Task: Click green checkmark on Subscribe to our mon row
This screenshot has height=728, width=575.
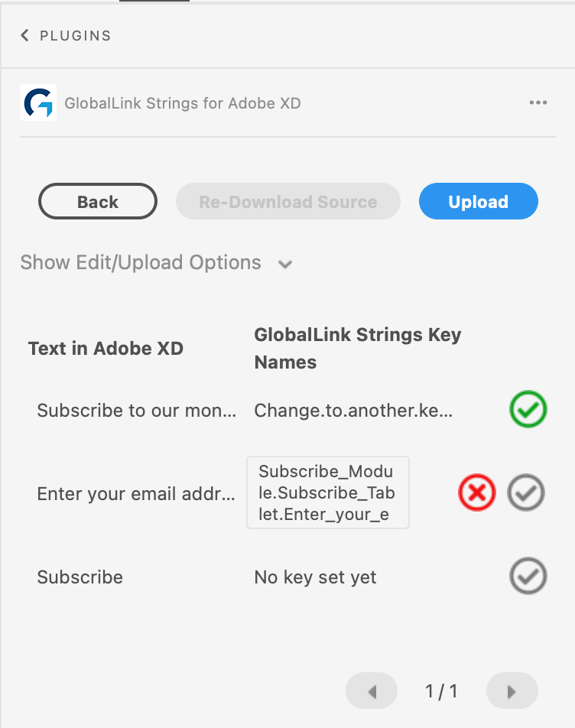Action: pos(528,409)
